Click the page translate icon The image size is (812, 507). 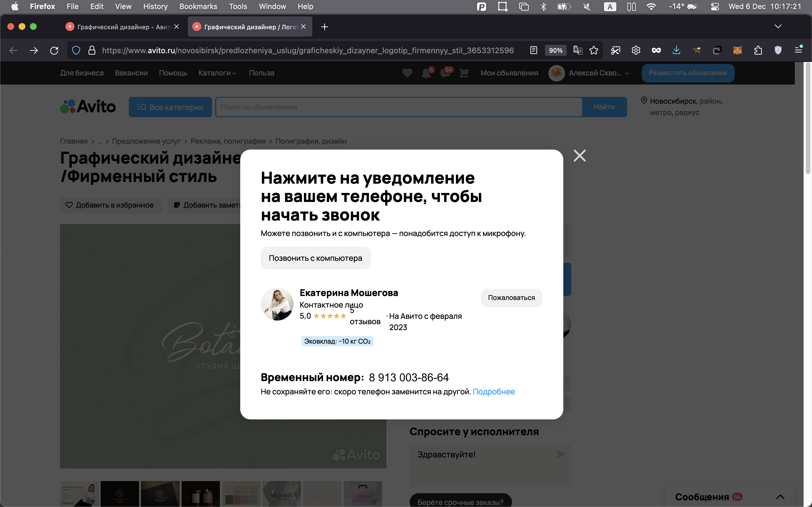(577, 51)
